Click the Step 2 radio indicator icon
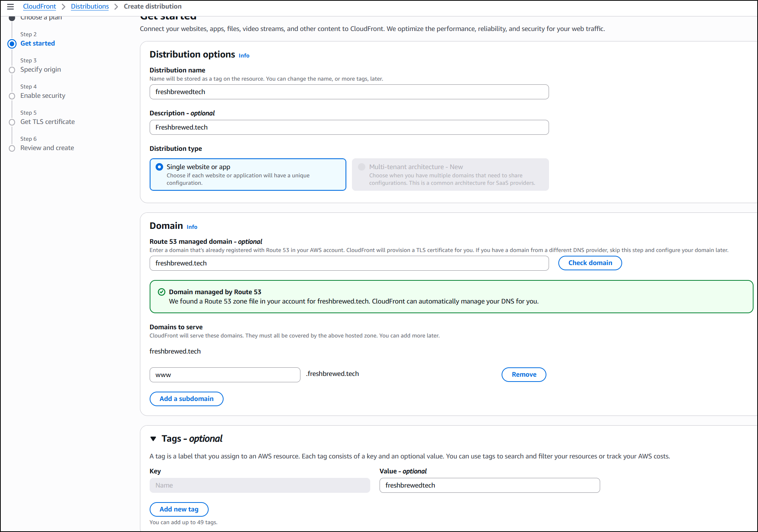 tap(12, 44)
